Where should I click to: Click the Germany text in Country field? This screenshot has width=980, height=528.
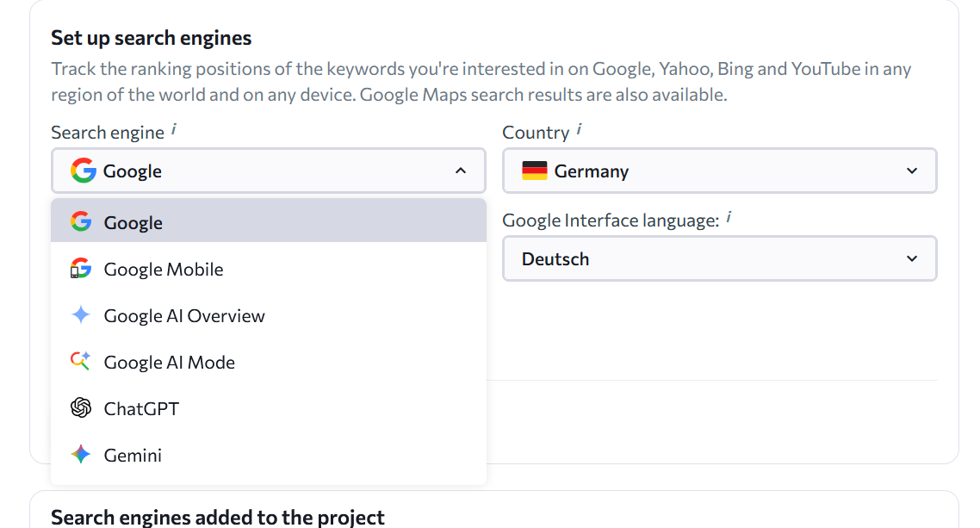[592, 171]
